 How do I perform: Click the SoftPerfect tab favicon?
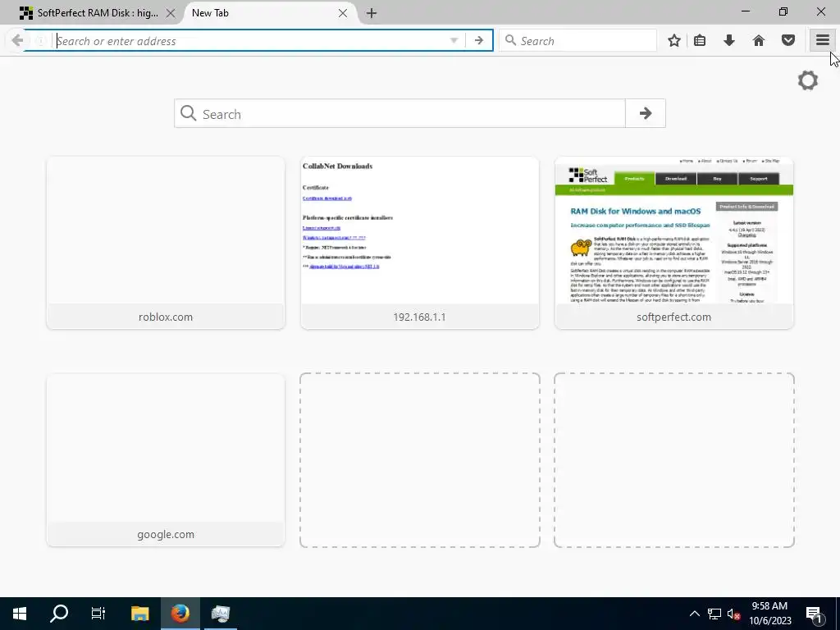(25, 13)
